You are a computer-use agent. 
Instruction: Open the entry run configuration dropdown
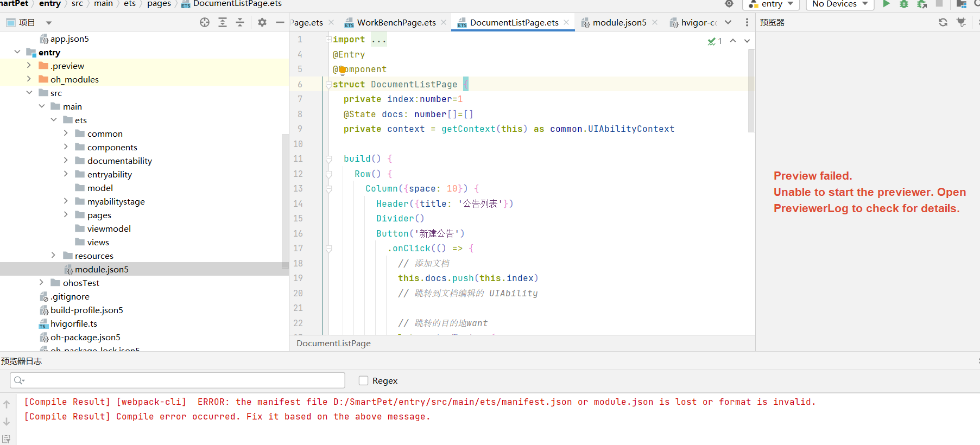[771, 4]
